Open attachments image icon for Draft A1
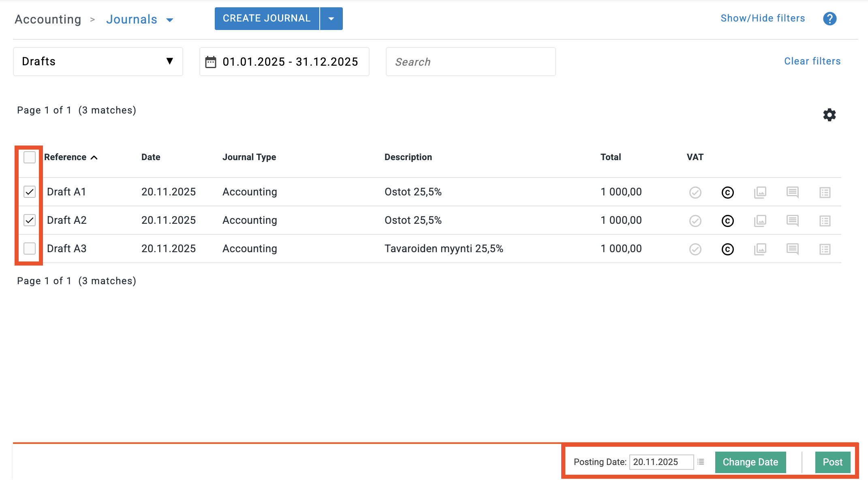Screen dimensions: 868x480 [x=760, y=192]
